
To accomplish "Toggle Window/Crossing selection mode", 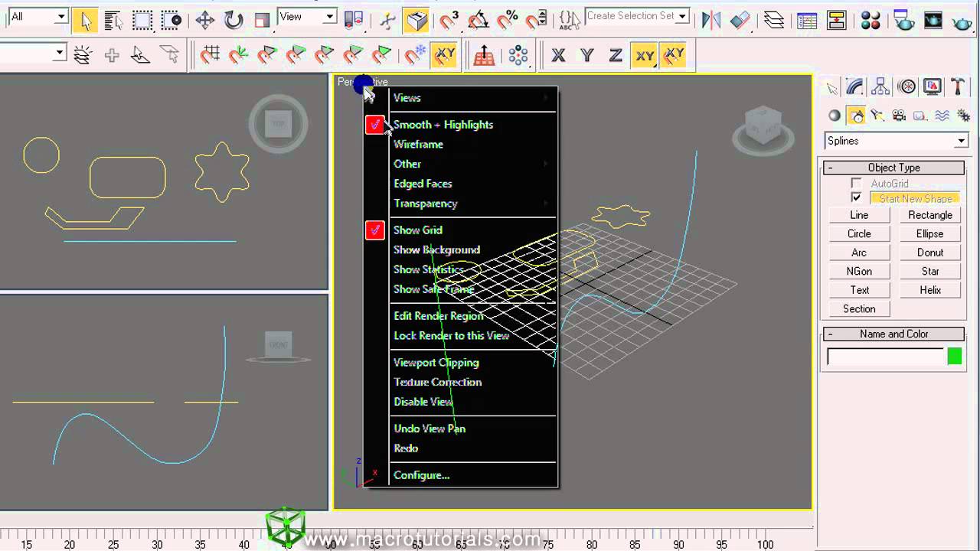I will click(x=171, y=21).
